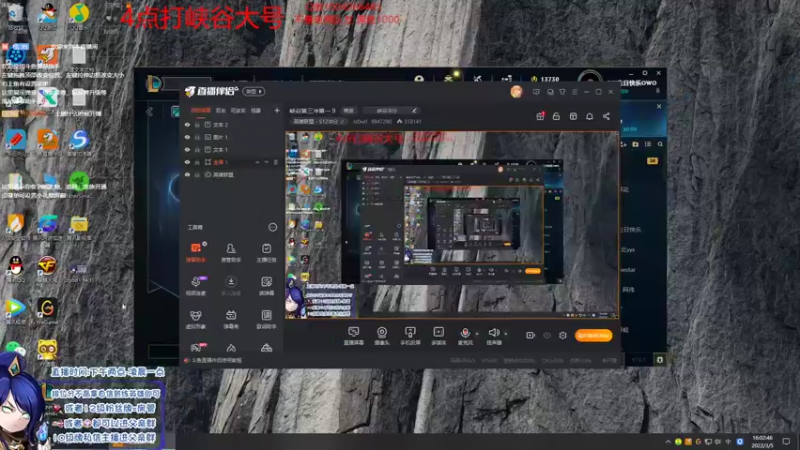Open the QQ penguin desktop icon
Image resolution: width=800 pixels, height=450 pixels.
[x=15, y=267]
